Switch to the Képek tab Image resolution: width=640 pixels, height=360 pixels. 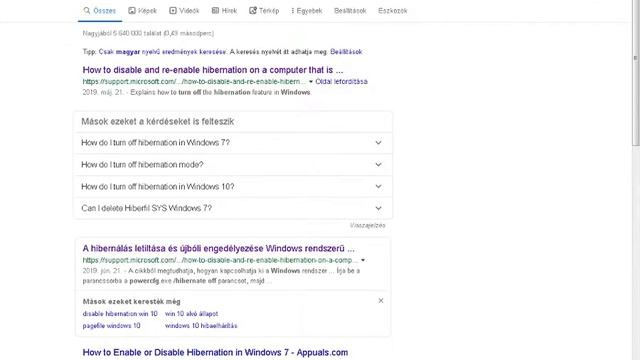(142, 11)
